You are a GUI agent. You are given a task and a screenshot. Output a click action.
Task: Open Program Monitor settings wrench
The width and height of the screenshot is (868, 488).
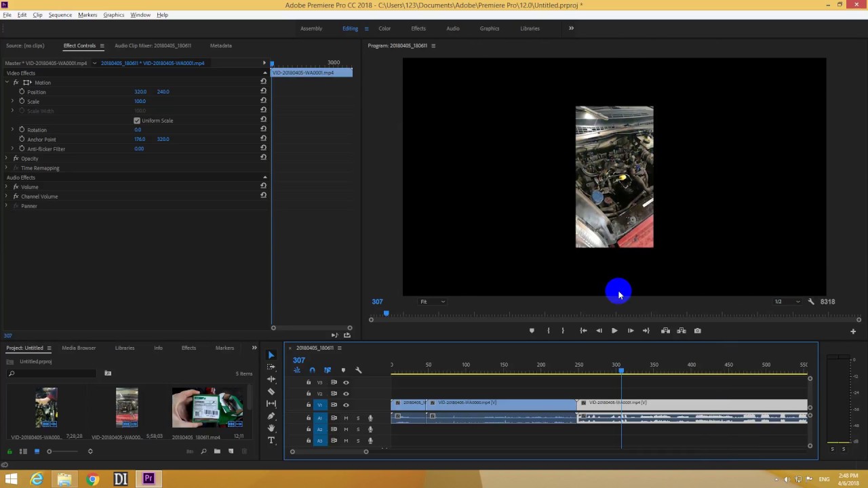tap(811, 302)
